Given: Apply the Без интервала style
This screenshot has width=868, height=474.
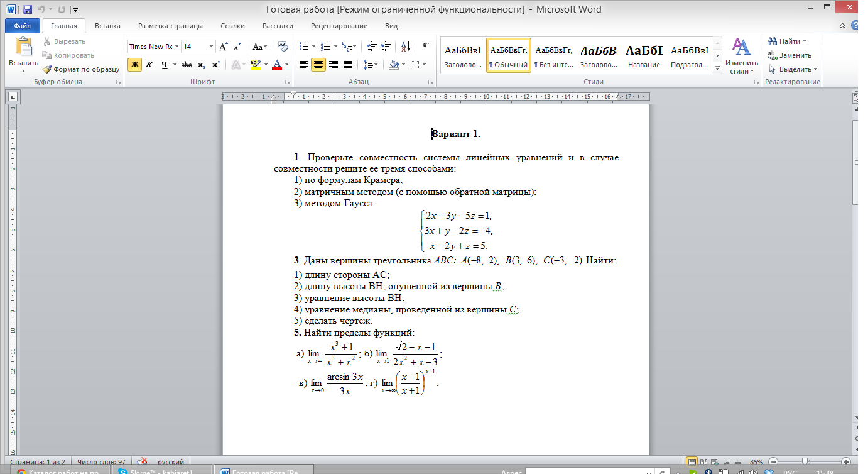Looking at the screenshot, I should [x=553, y=55].
